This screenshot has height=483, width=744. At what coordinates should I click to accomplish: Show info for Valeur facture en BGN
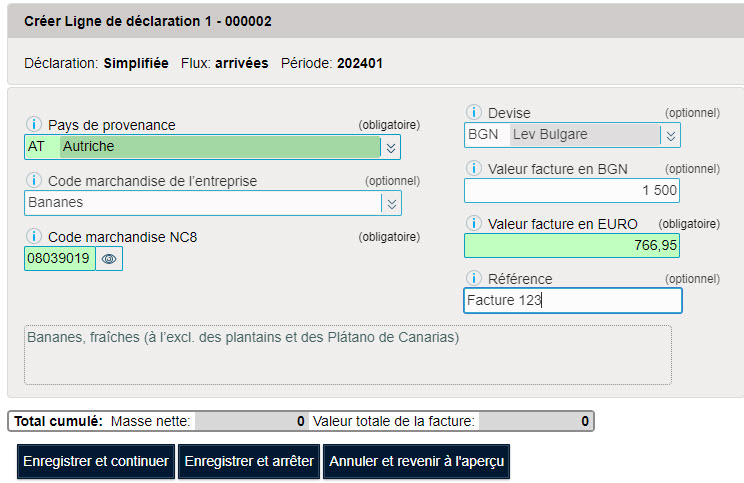[x=474, y=168]
